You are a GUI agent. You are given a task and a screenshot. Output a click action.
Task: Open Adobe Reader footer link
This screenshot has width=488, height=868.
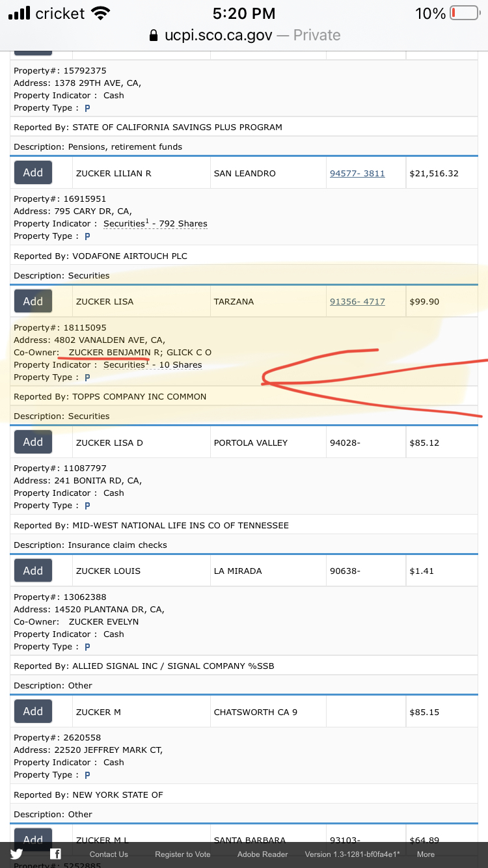[262, 854]
